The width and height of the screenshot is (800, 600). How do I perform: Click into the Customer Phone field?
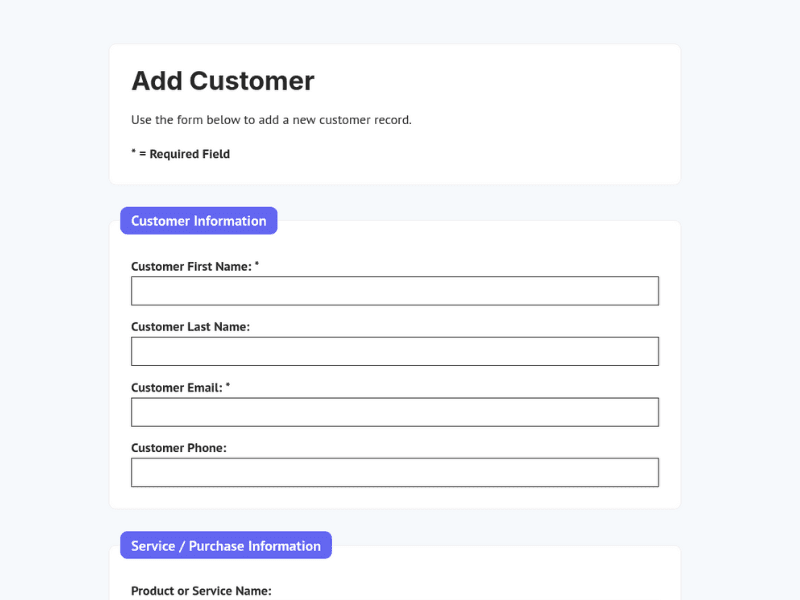394,472
